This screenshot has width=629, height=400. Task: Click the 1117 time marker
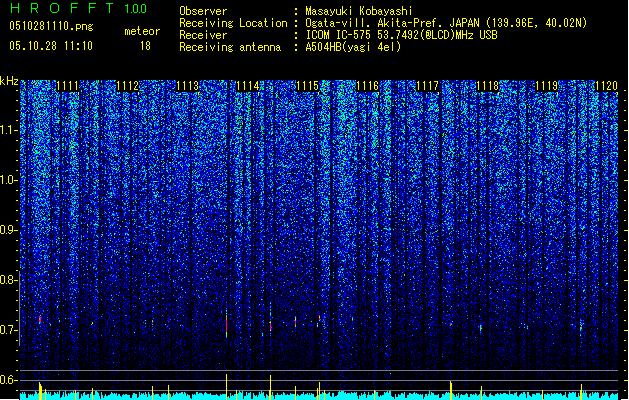(x=428, y=86)
